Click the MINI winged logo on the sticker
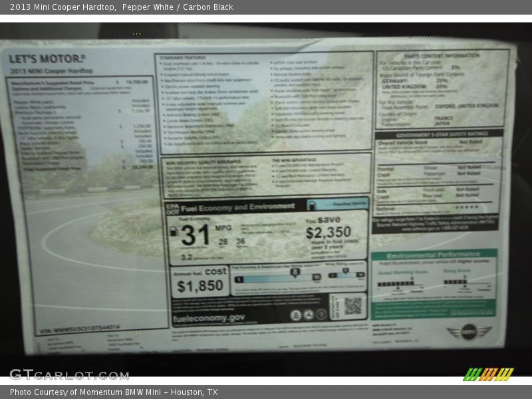The image size is (532, 399). pos(469,331)
